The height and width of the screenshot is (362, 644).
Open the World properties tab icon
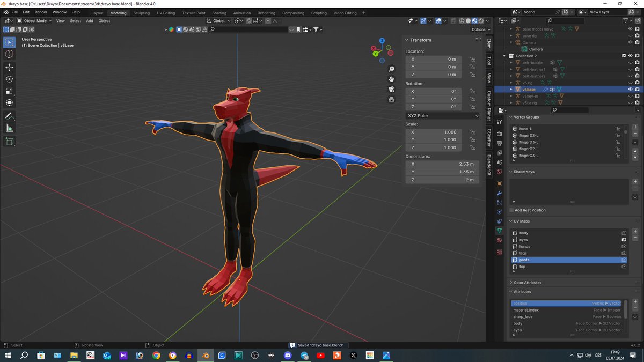coord(499,172)
